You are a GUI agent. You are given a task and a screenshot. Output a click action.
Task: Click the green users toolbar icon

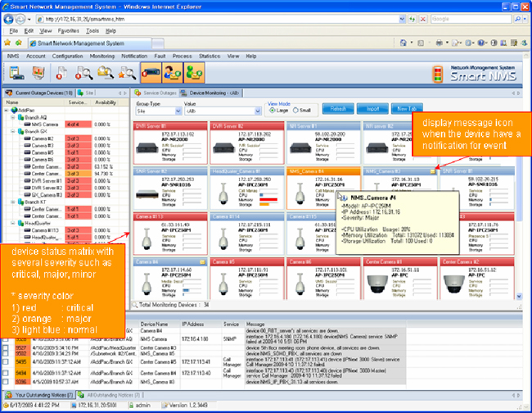click(x=173, y=74)
